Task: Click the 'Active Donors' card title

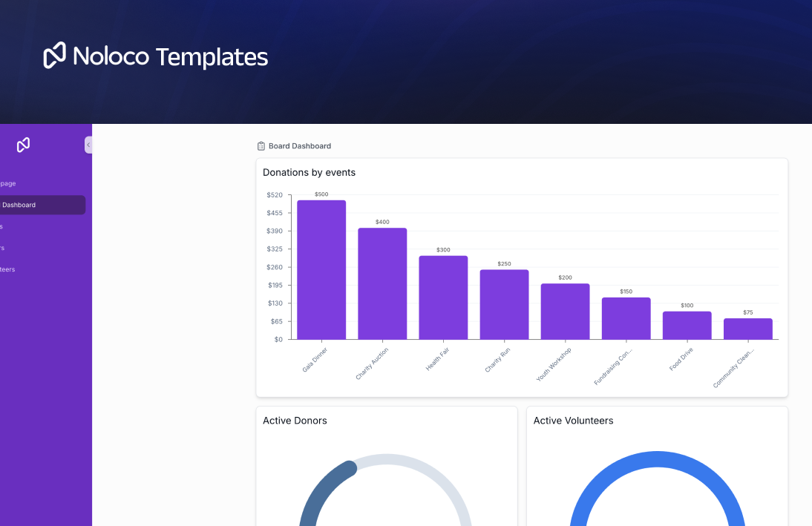Action: point(295,421)
